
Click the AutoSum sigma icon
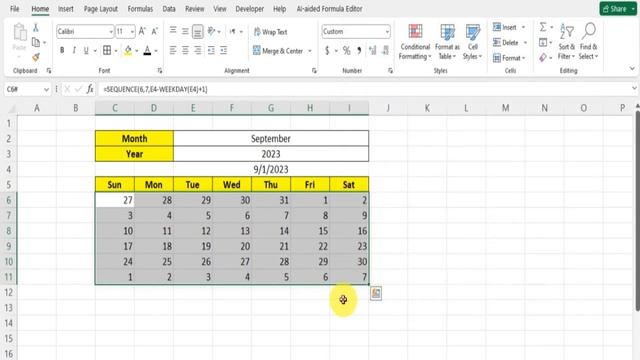[543, 27]
